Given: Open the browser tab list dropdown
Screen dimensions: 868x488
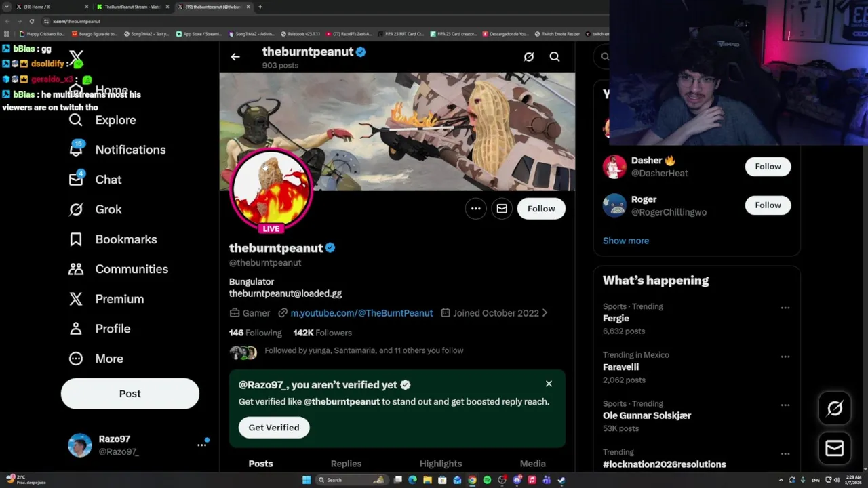Looking at the screenshot, I should tap(7, 7).
